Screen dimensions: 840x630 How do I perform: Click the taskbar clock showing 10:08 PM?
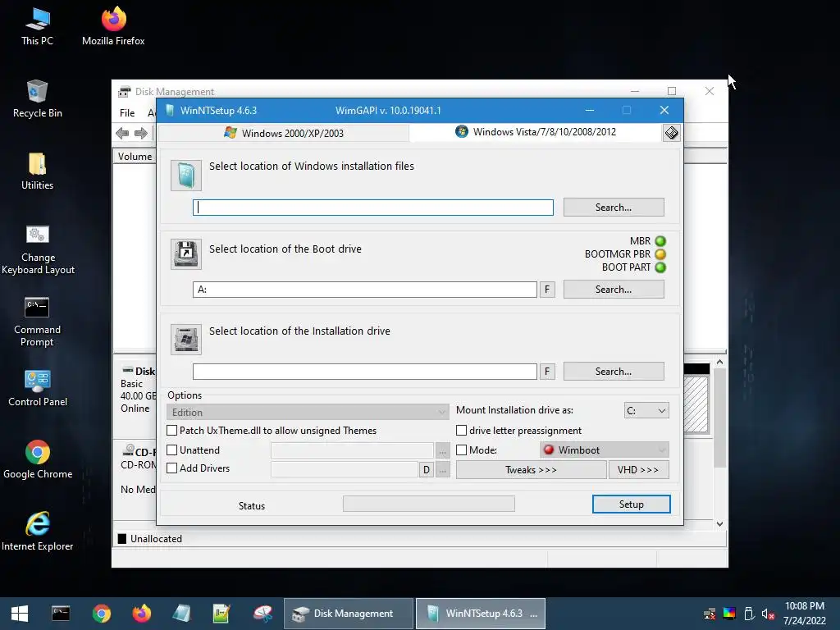point(804,614)
